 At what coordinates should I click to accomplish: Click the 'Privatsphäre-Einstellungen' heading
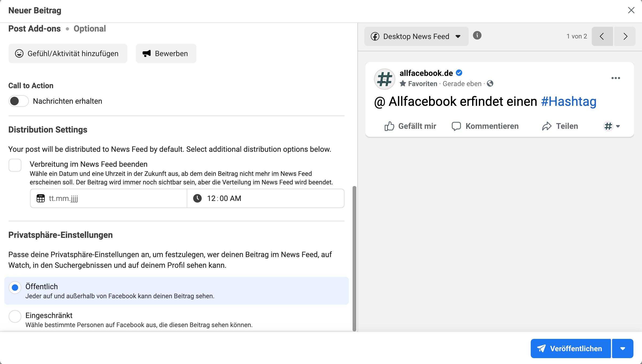60,235
